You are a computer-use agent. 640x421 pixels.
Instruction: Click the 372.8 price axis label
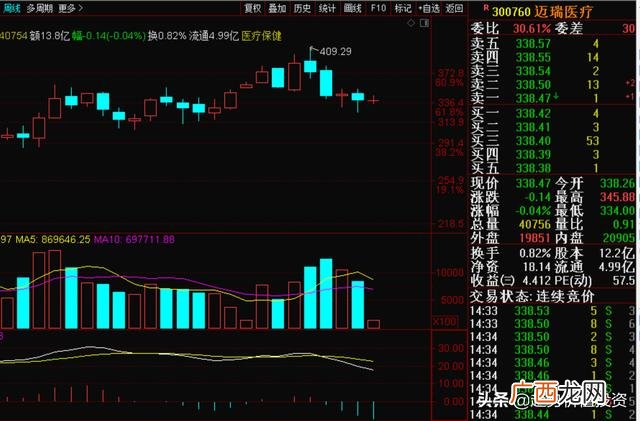pyautogui.click(x=451, y=74)
